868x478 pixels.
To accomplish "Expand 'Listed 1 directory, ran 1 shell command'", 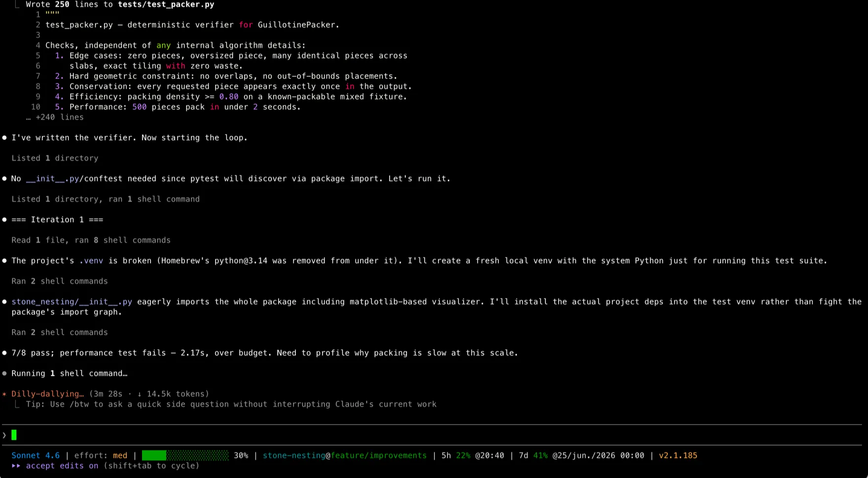I will (x=106, y=199).
